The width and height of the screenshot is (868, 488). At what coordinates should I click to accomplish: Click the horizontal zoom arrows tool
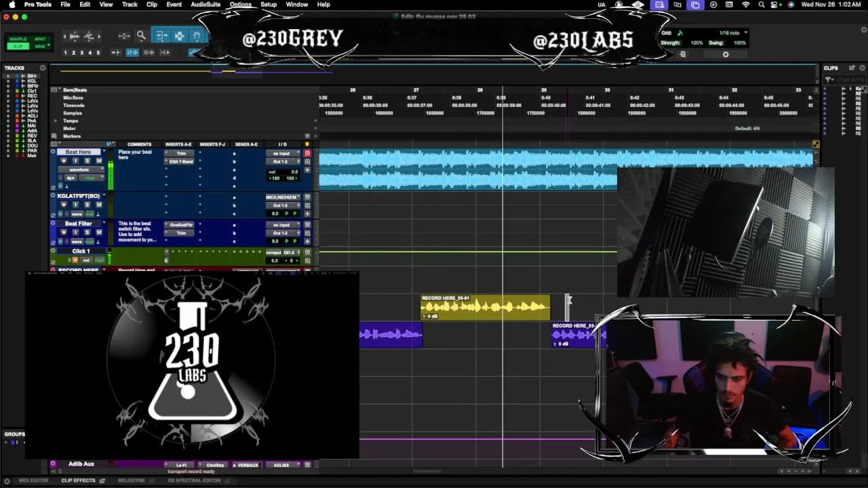tap(124, 36)
